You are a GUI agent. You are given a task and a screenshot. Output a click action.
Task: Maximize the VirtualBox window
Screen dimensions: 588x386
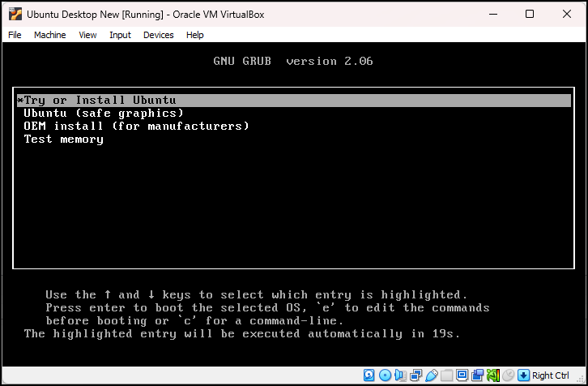[530, 14]
